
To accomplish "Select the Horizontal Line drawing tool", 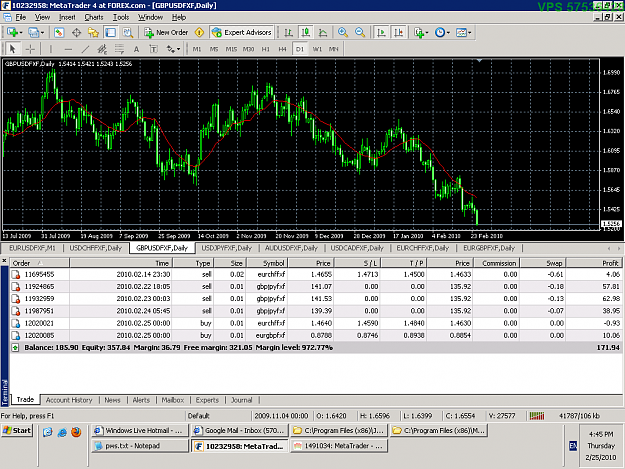I will 68,49.
